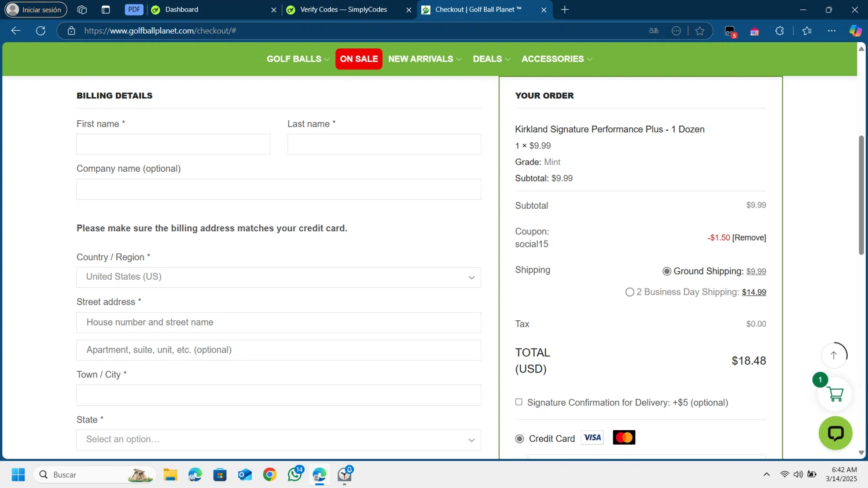Click the browser address bar URL

click(160, 31)
